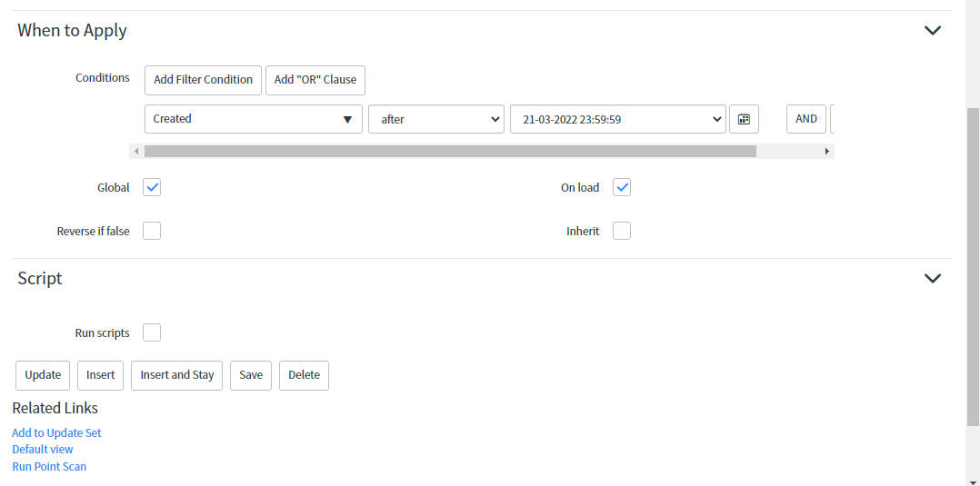Click the AND condition button
This screenshot has width=980, height=486.
coord(806,119)
